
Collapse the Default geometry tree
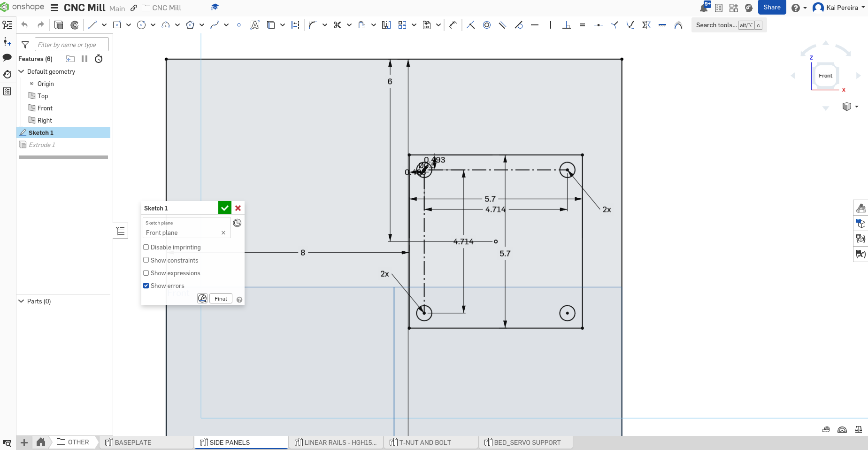21,71
